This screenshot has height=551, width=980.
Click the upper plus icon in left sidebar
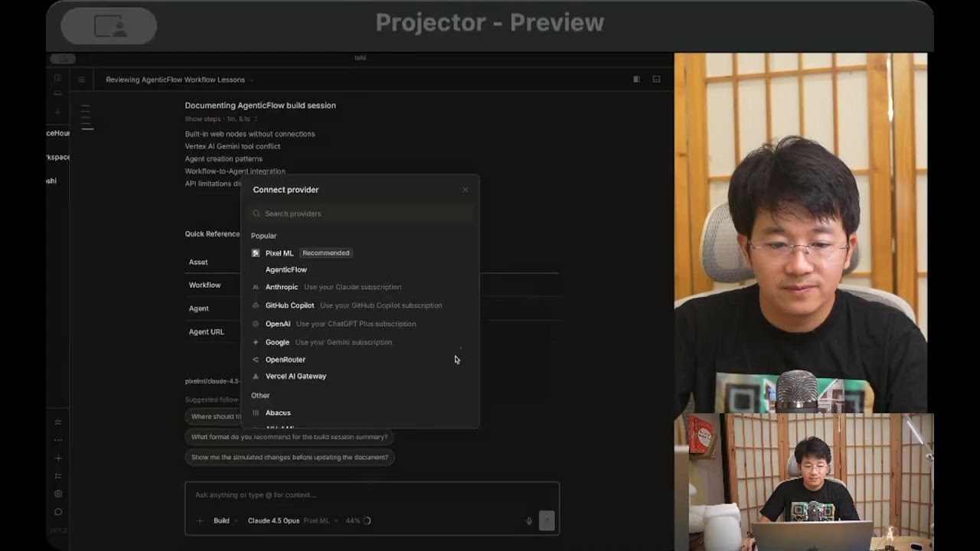(57, 112)
